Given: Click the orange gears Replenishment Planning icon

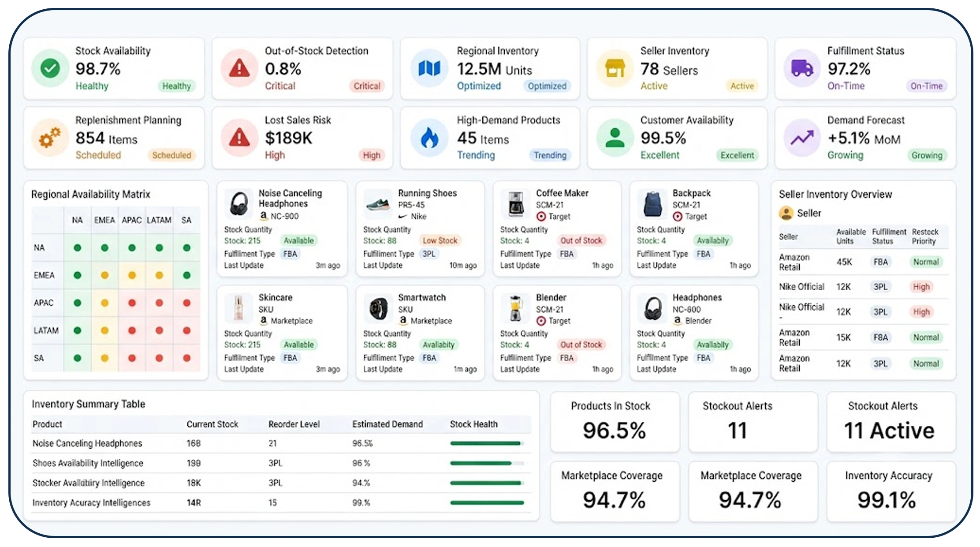Looking at the screenshot, I should pos(50,137).
